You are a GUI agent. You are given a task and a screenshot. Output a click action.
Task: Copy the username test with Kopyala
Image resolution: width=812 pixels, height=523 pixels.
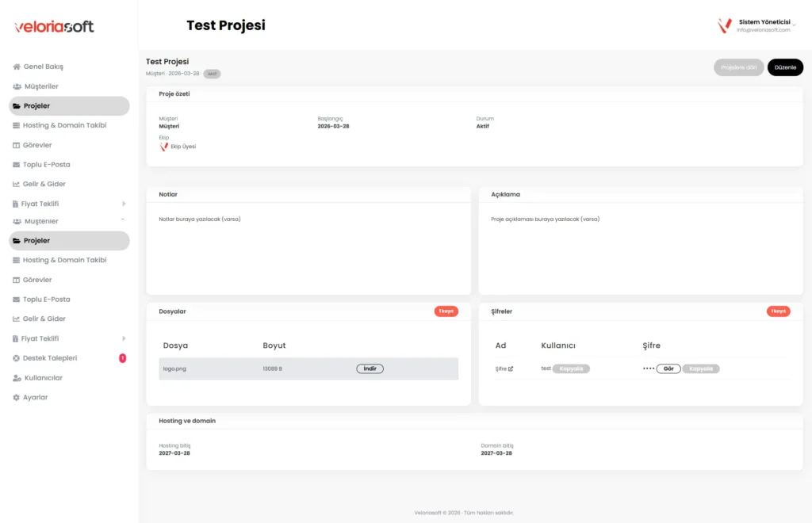[x=571, y=368]
